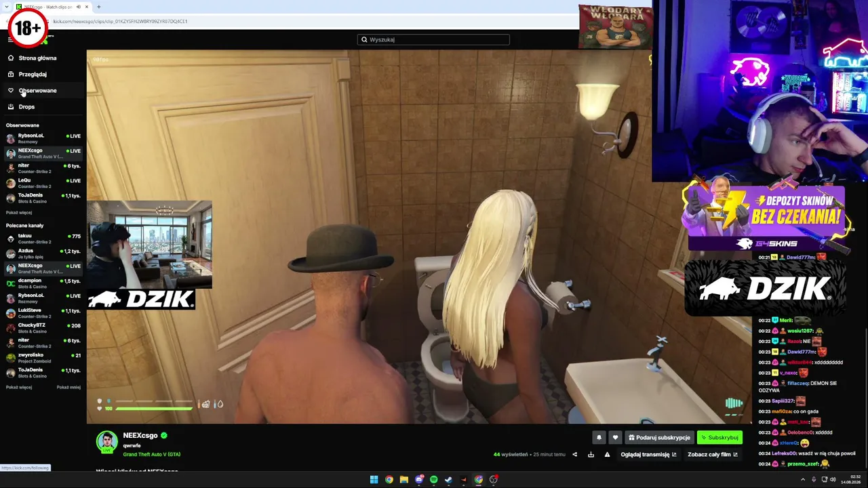Open the NEEXcsgo channel name below video

click(x=140, y=436)
